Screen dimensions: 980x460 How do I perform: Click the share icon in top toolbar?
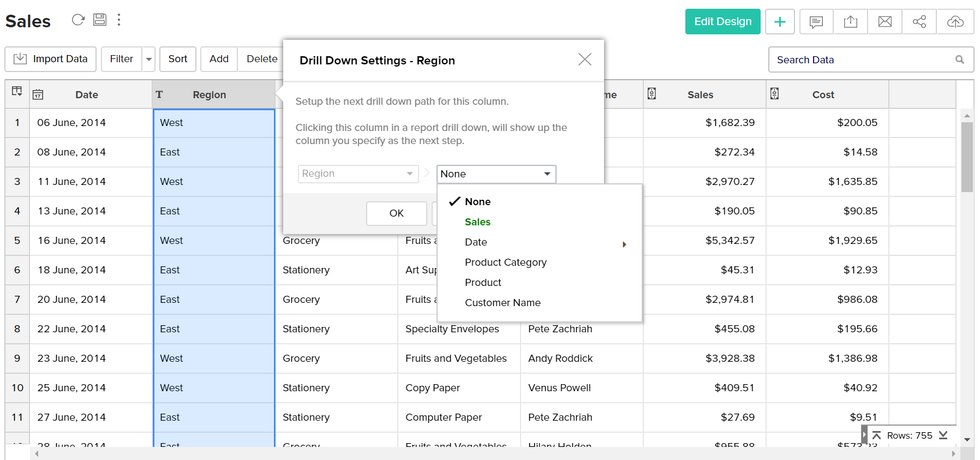coord(919,22)
